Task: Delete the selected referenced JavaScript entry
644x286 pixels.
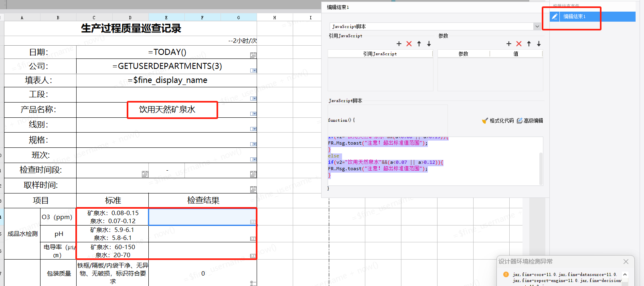Action: [409, 44]
